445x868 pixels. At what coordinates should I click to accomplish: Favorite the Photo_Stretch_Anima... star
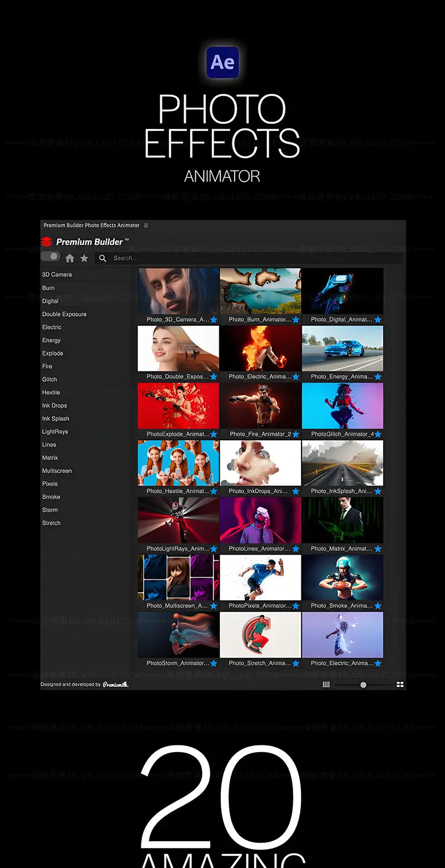pos(296,664)
